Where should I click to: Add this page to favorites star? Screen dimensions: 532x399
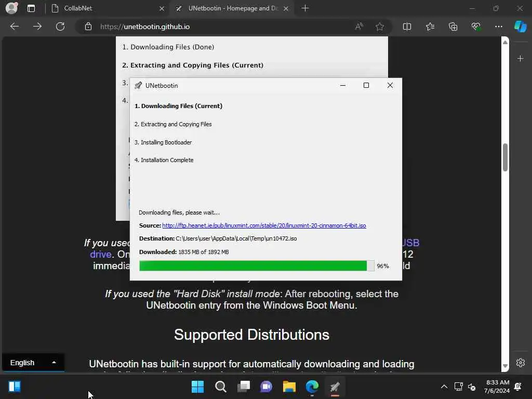click(x=380, y=26)
